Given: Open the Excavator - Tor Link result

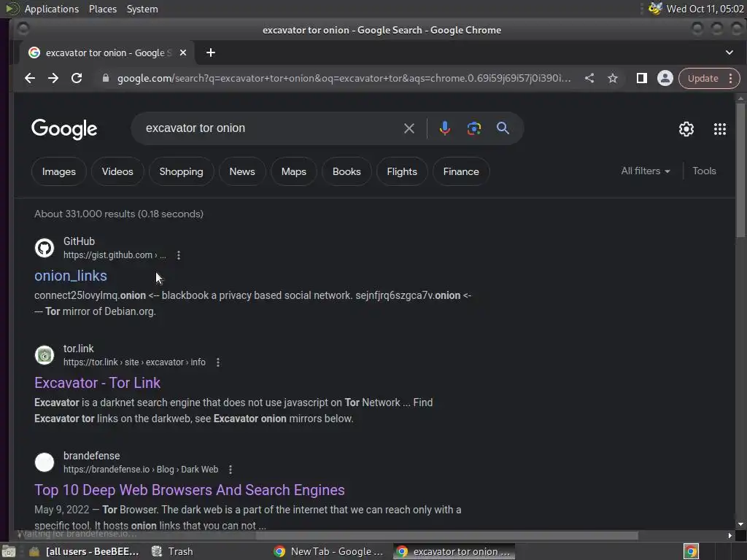Looking at the screenshot, I should [97, 383].
